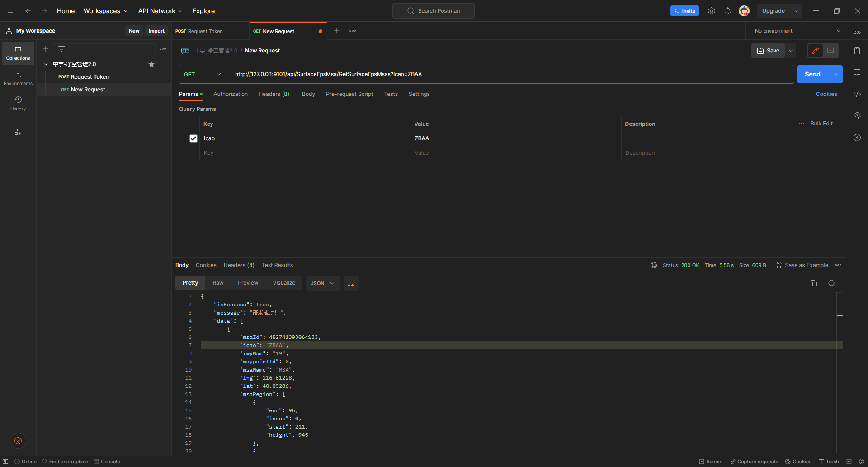868x467 pixels.
Task: Toggle the sidebar with bottom-left panel icon
Action: [5, 462]
